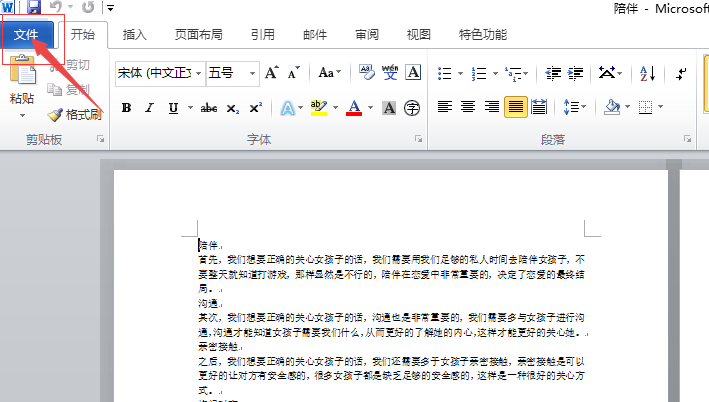Screen dimensions: 709x402
Task: Switch to the 引用 tab
Action: click(x=263, y=34)
